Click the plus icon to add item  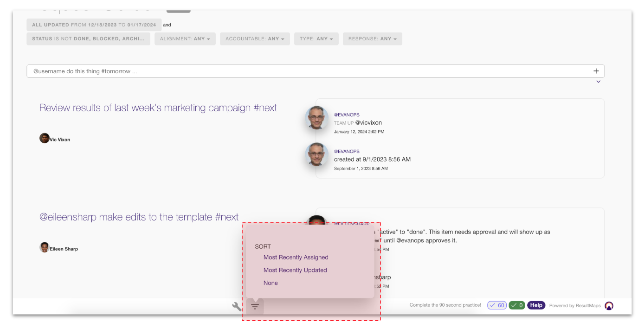pos(596,71)
